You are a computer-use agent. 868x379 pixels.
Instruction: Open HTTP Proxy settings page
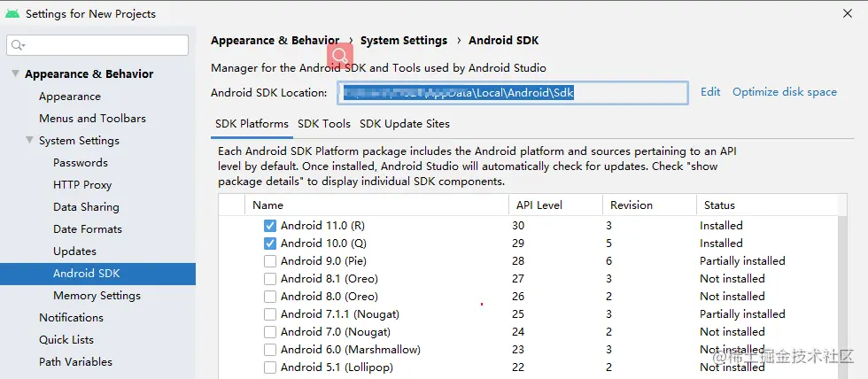pyautogui.click(x=82, y=185)
